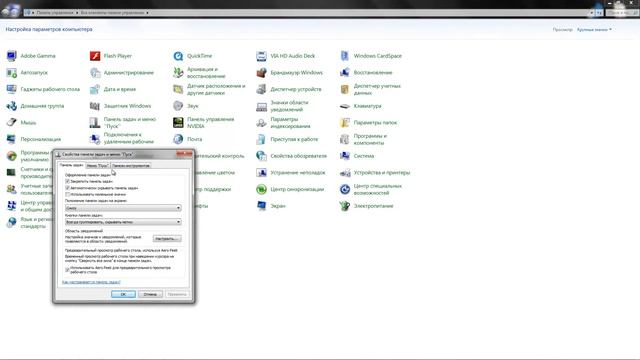This screenshot has width=640, height=360.
Task: Open Брандмауэр Windows
Action: click(289, 73)
